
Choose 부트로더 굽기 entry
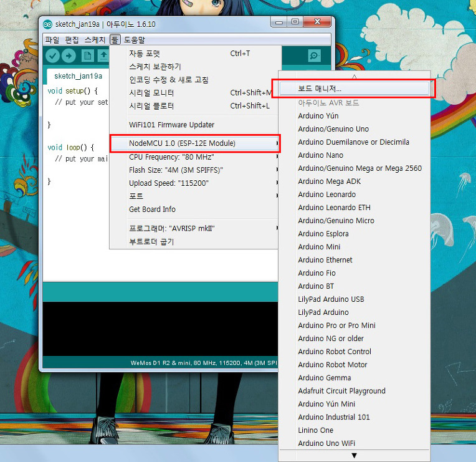194,242
